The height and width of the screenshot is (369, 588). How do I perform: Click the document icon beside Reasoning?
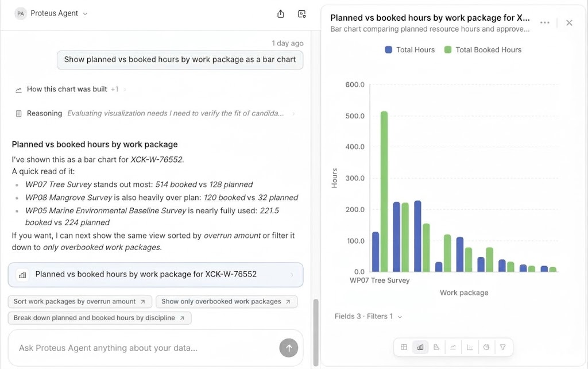click(x=18, y=113)
